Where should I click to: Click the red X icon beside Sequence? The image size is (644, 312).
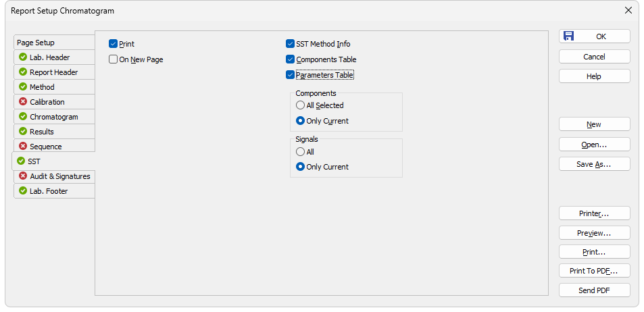pos(23,146)
